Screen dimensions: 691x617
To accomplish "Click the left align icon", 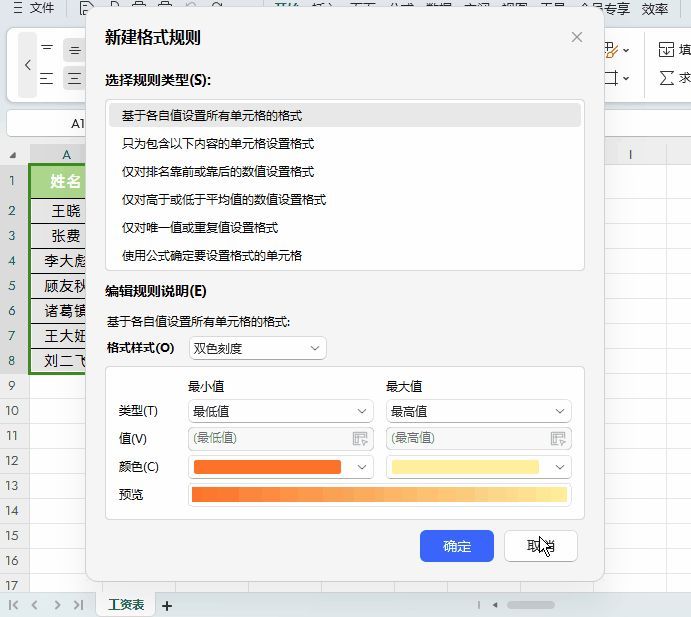I will (x=47, y=78).
